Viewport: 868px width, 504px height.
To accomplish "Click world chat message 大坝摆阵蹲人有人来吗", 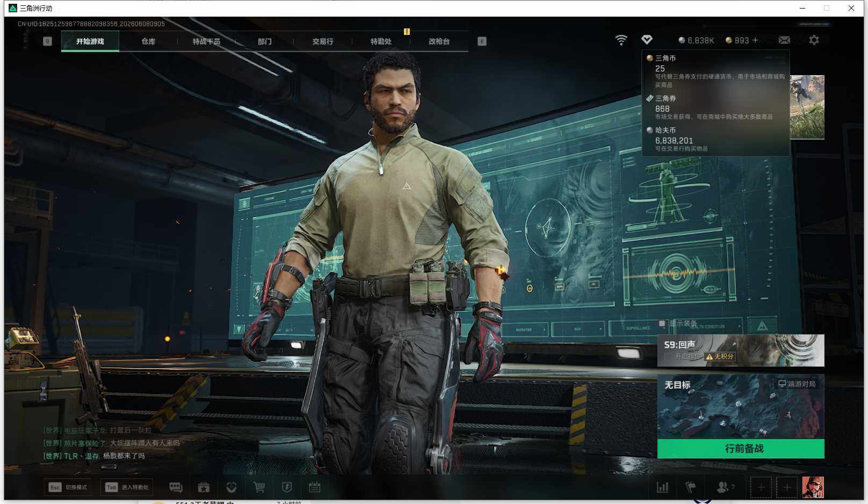I will pos(145,443).
